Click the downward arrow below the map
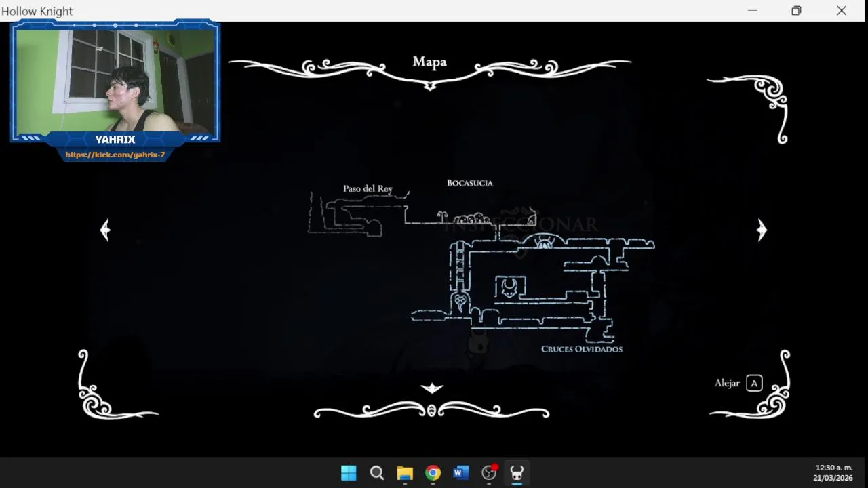868x488 pixels. (x=432, y=388)
